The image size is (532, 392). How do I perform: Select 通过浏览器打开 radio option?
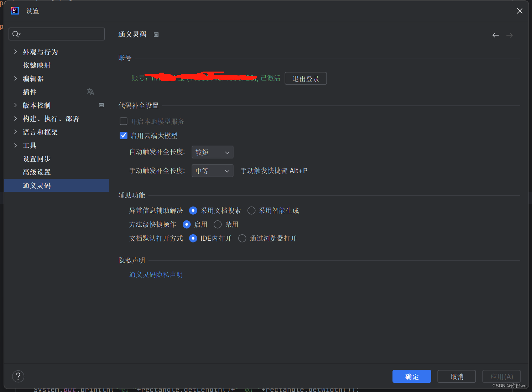[242, 238]
